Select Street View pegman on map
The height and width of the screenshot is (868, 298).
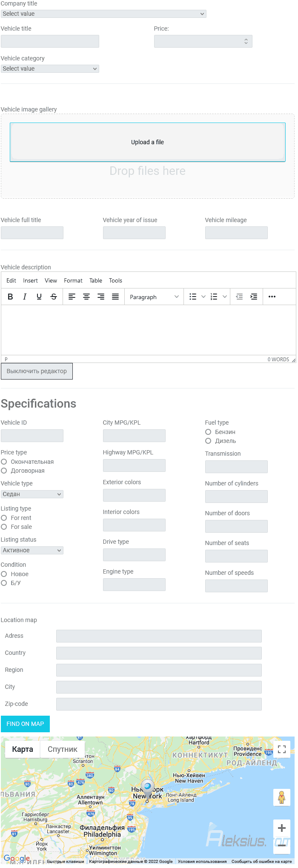point(281,797)
